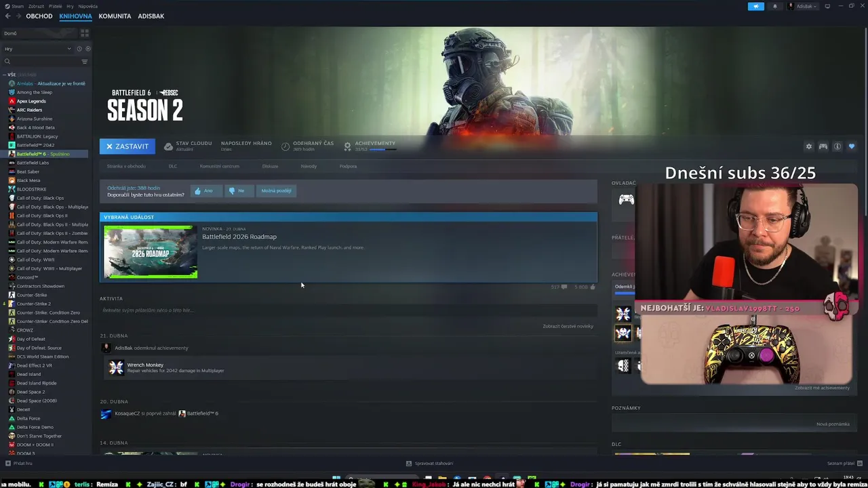Click the ZASTAVIT stop game button
This screenshot has width=868, height=488.
click(x=127, y=146)
